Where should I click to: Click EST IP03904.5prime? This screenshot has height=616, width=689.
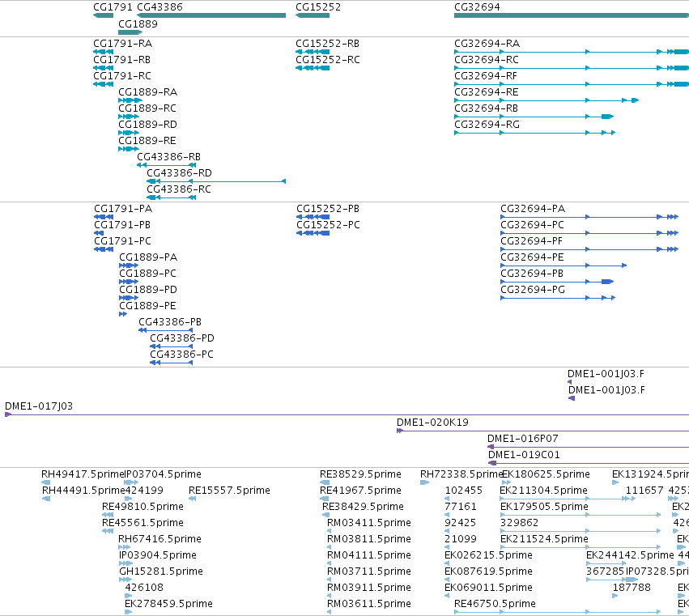point(158,556)
